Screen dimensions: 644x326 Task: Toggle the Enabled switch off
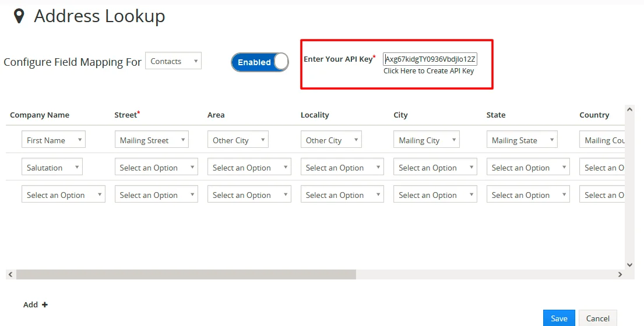point(260,62)
